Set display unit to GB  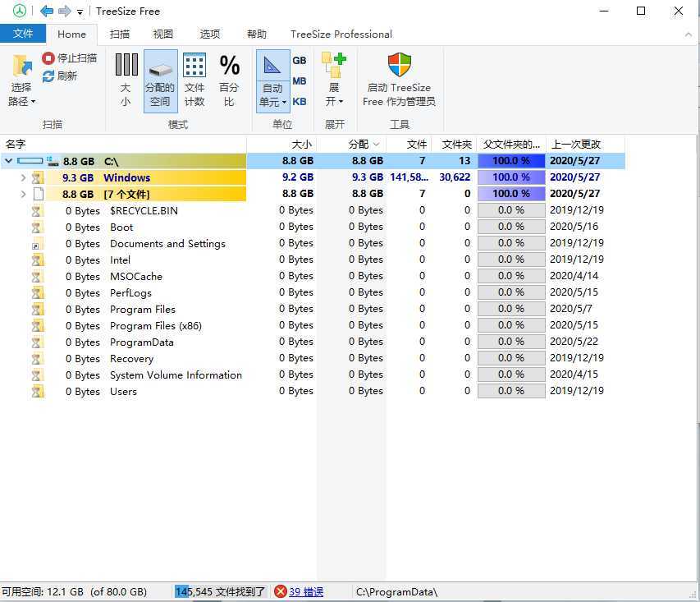[299, 60]
